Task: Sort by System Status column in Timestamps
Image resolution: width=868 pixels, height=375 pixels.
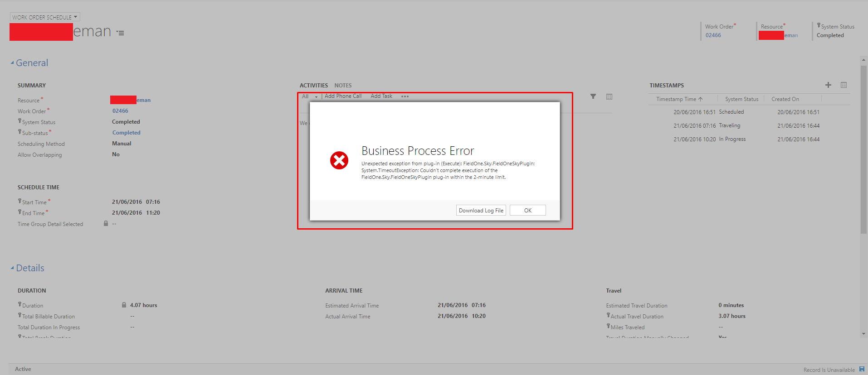Action: [741, 99]
